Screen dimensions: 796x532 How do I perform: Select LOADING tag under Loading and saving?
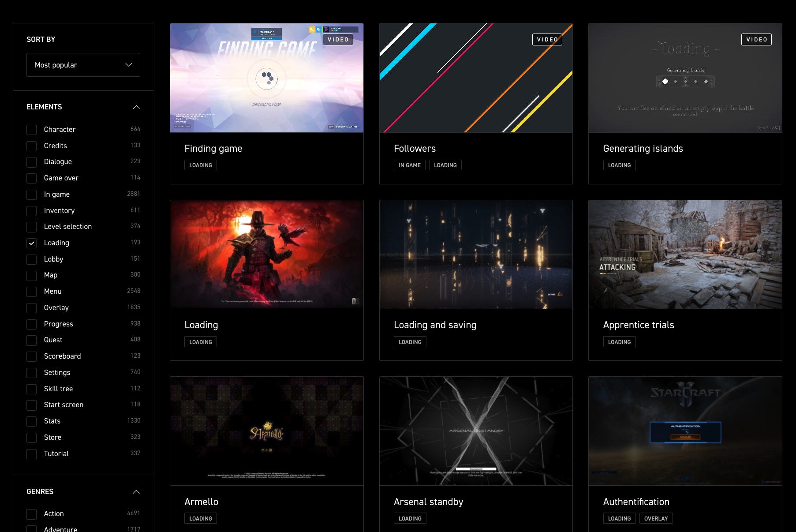click(x=410, y=342)
